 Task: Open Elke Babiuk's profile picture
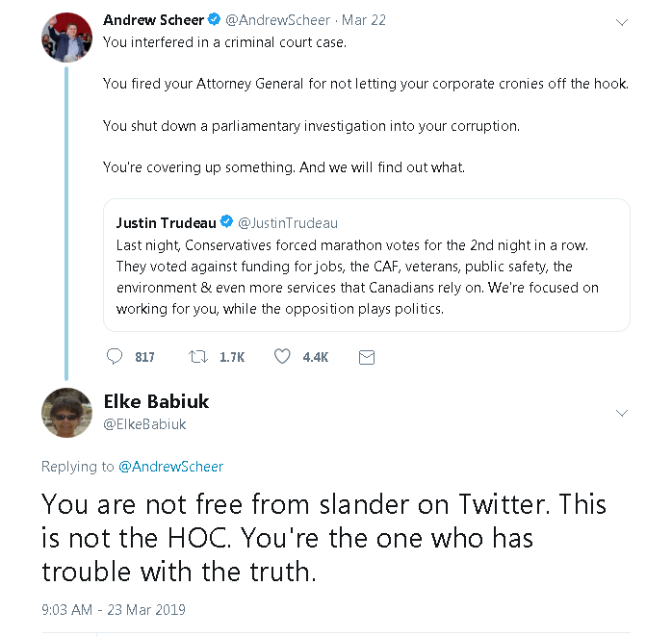point(66,413)
